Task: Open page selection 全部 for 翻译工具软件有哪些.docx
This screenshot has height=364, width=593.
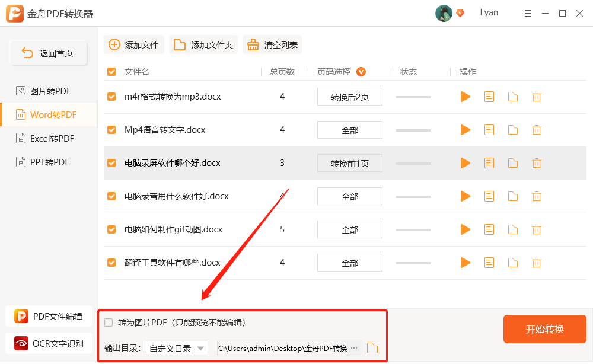Action: click(350, 263)
